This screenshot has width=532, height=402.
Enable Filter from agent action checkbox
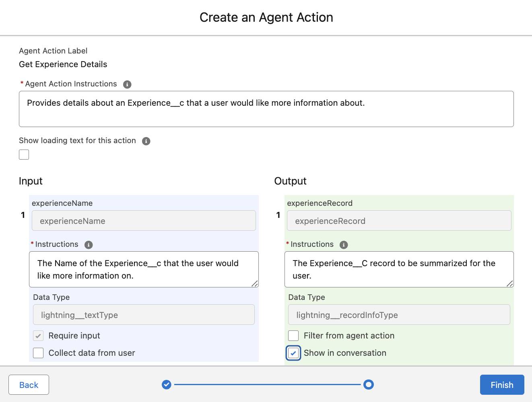pos(294,336)
